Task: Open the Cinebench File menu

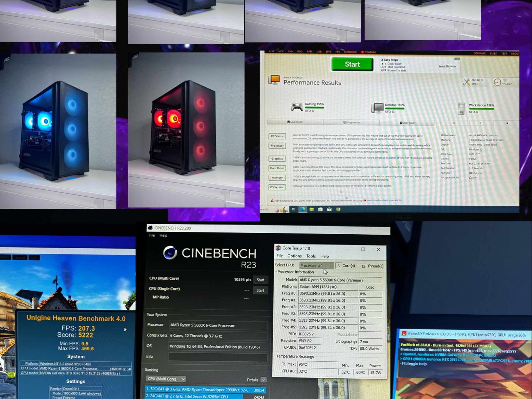Action: (x=152, y=235)
